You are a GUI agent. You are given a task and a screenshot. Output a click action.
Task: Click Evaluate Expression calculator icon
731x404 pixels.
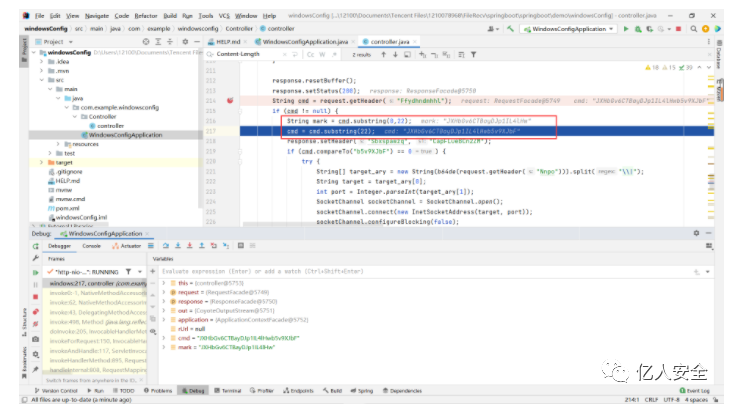point(241,246)
